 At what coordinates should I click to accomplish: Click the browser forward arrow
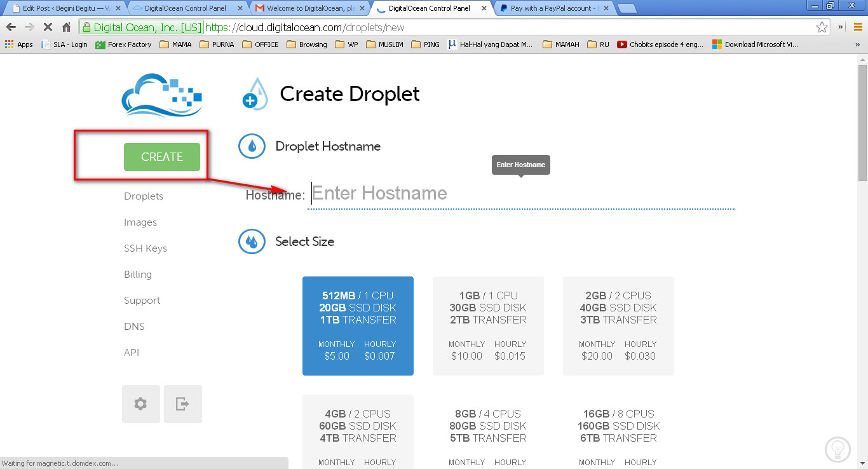click(x=29, y=27)
